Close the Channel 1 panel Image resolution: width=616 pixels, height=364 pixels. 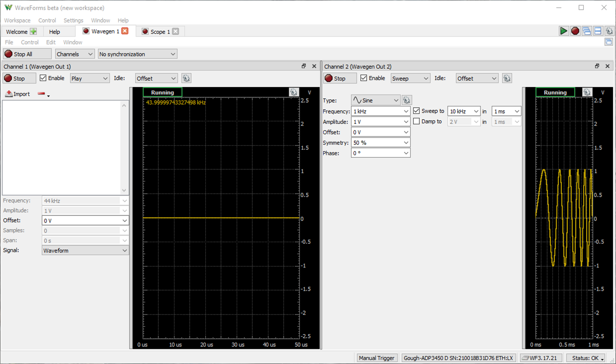[x=314, y=66]
